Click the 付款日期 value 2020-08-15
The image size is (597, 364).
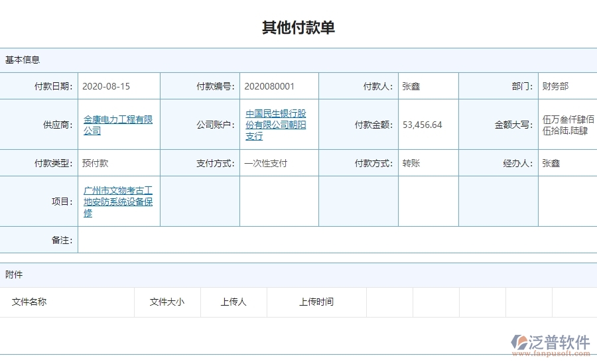(x=106, y=86)
